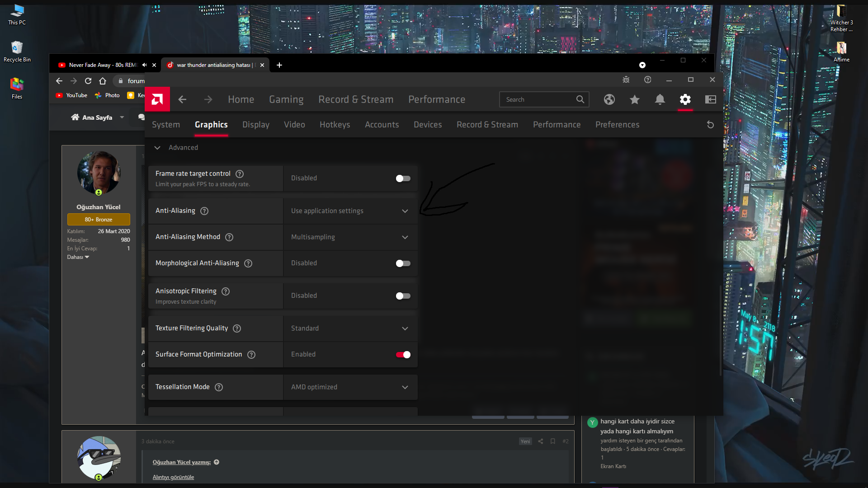The image size is (868, 488).
Task: Click the browser home icon
Action: click(x=103, y=81)
